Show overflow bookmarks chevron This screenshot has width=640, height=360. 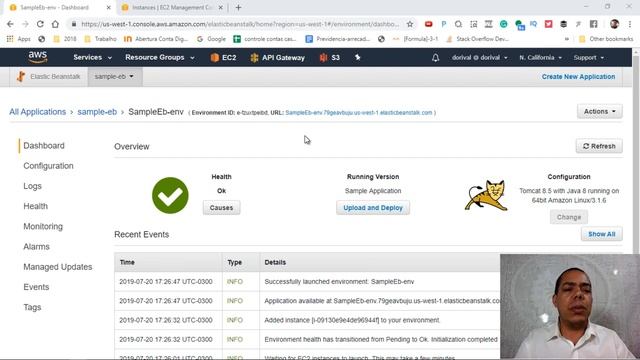(x=567, y=39)
